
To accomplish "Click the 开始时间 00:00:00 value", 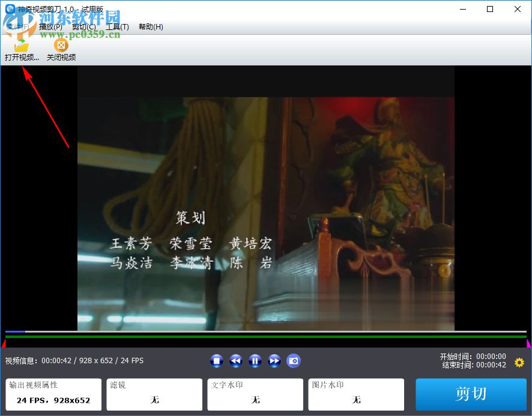I will tap(491, 357).
